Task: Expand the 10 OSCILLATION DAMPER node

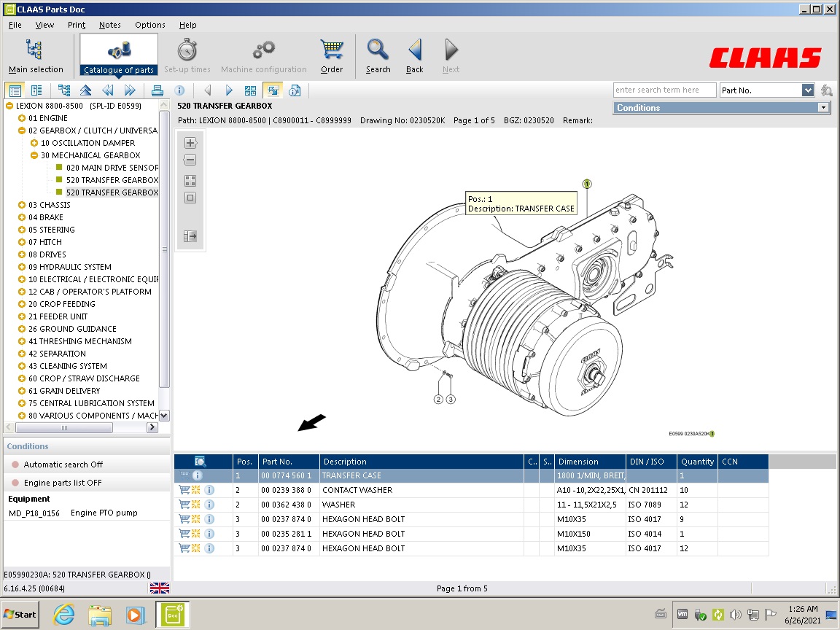Action: click(34, 143)
